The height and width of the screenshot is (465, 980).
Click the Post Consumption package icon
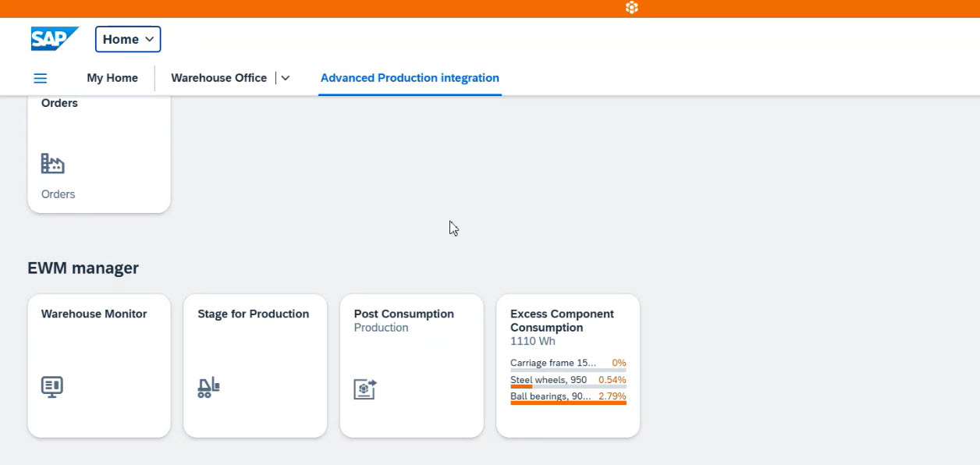365,389
